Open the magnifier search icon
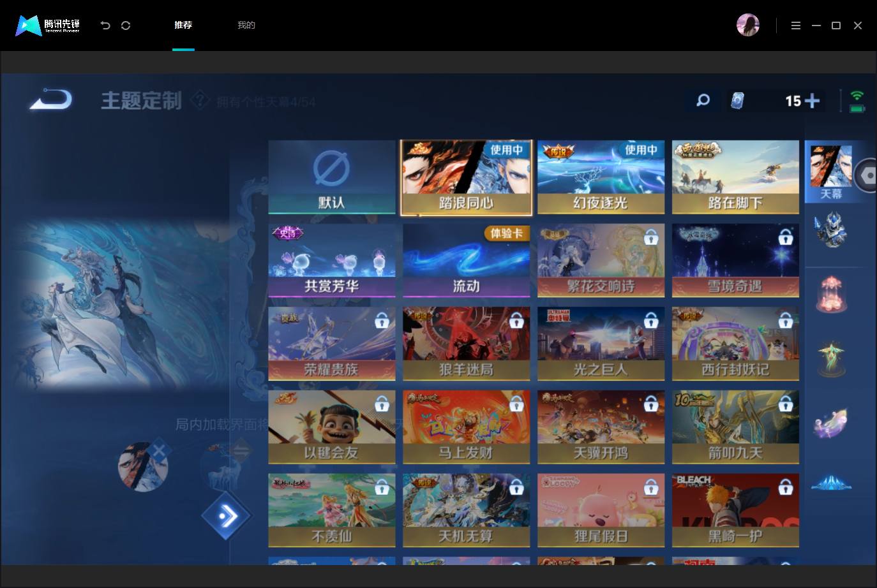The image size is (877, 588). click(x=703, y=100)
